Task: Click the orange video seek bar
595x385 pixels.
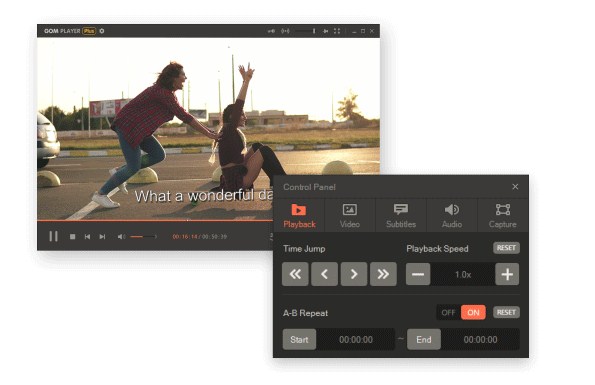Action: (154, 220)
